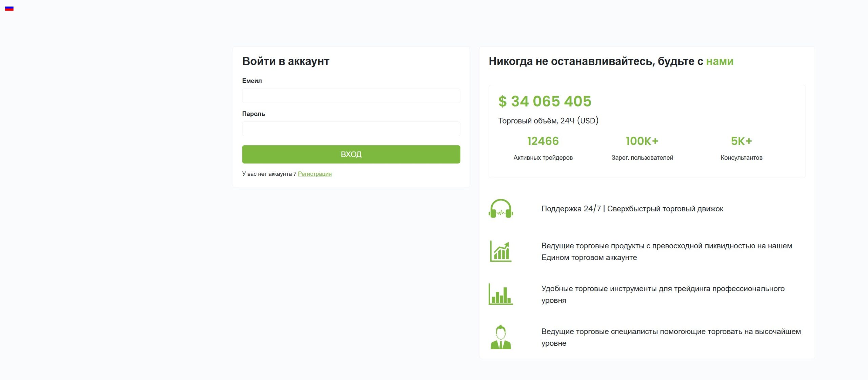Click the 100K+ registered users number

tap(642, 141)
